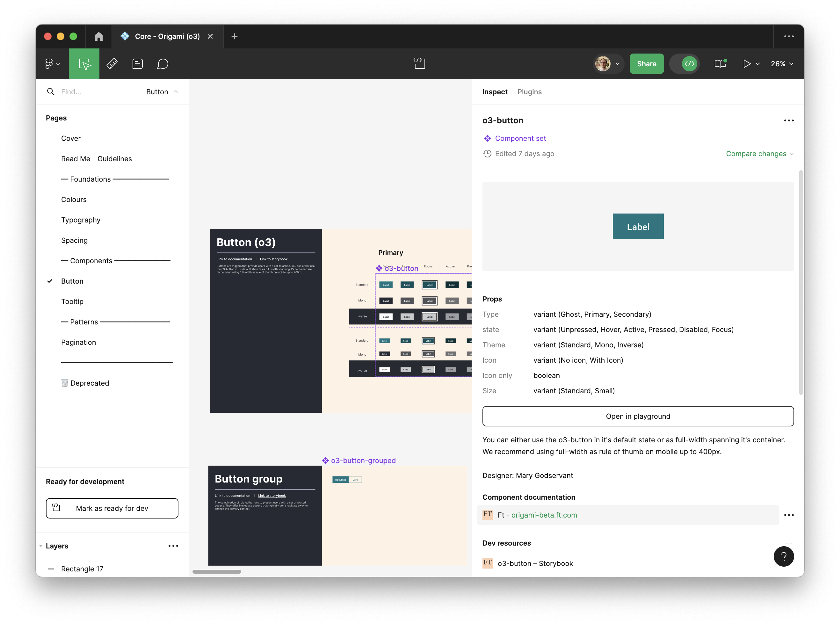
Task: Select the Comment tool
Action: click(163, 63)
